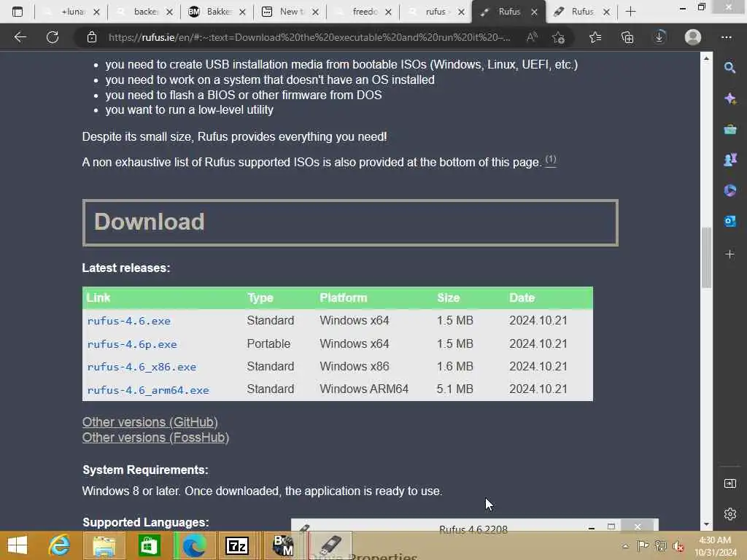This screenshot has height=560, width=747.
Task: Open a new browser tab
Action: pyautogui.click(x=631, y=12)
